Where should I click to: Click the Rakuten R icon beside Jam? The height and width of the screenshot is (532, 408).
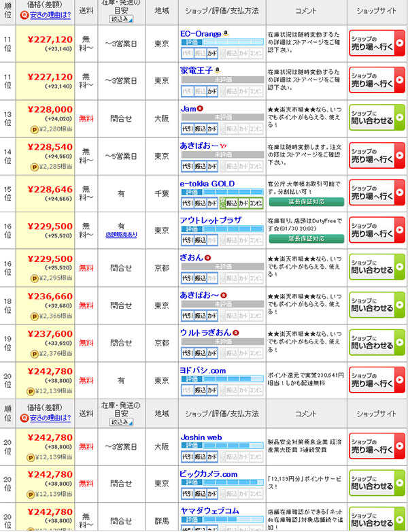tap(201, 109)
